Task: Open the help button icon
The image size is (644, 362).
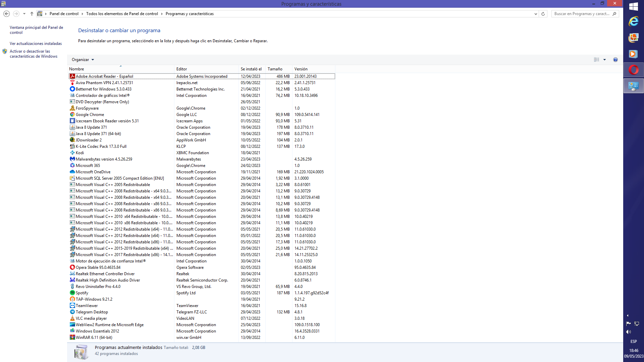Action: [615, 60]
